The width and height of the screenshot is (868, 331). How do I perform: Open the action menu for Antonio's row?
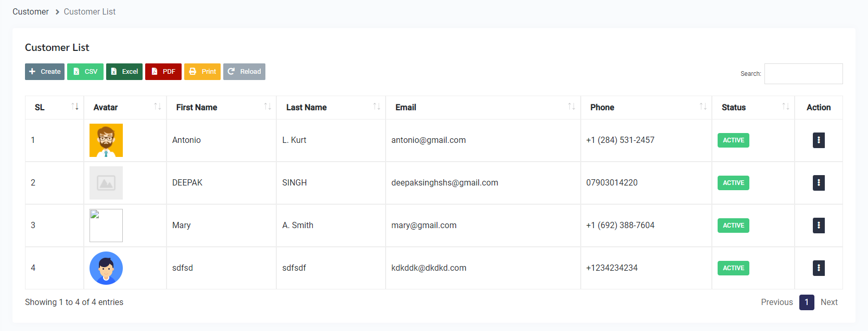click(x=819, y=140)
